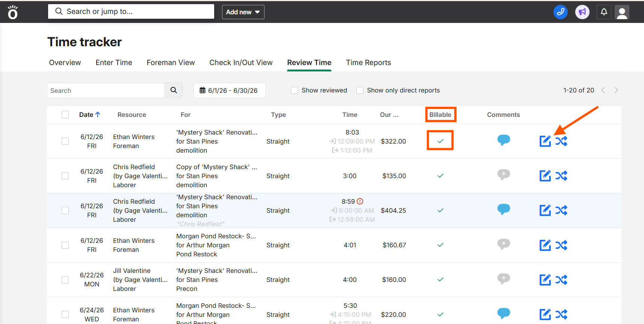This screenshot has width=644, height=324.
Task: Click the shuffle icon for the $135.00 entry
Action: click(x=561, y=176)
